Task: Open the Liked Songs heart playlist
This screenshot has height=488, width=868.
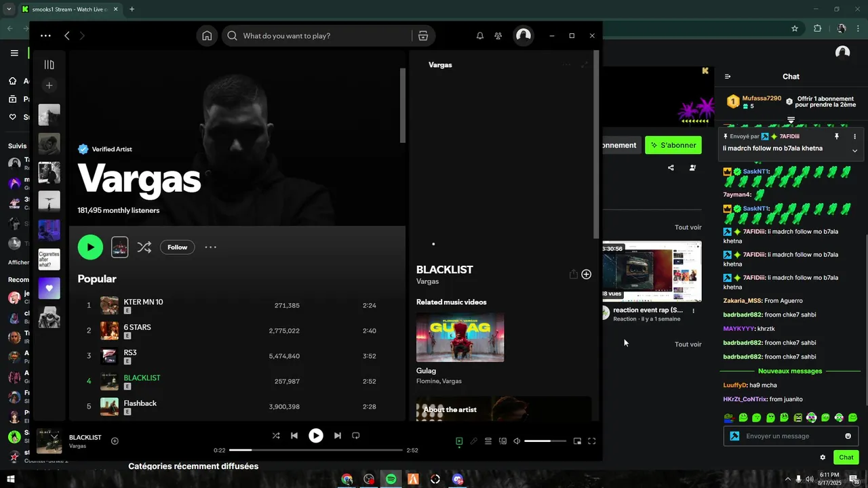Action: (49, 288)
